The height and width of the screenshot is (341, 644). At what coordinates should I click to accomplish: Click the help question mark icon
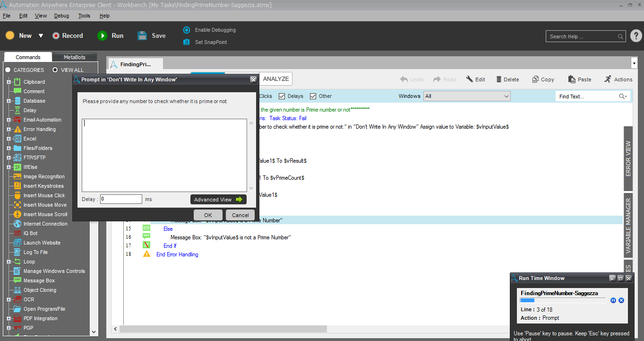636,36
